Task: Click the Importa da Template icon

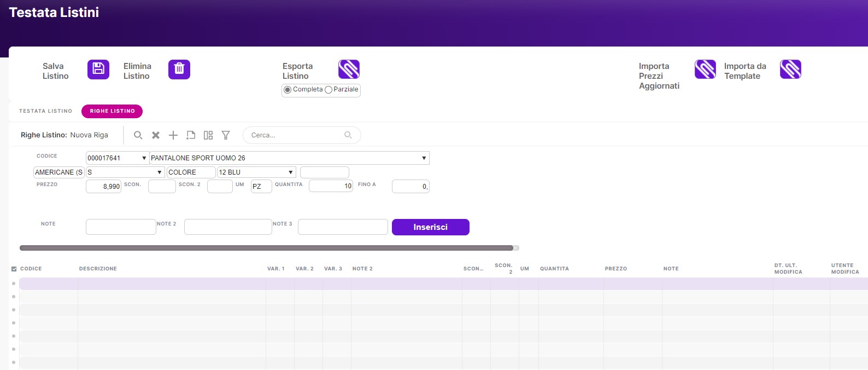Action: point(790,70)
